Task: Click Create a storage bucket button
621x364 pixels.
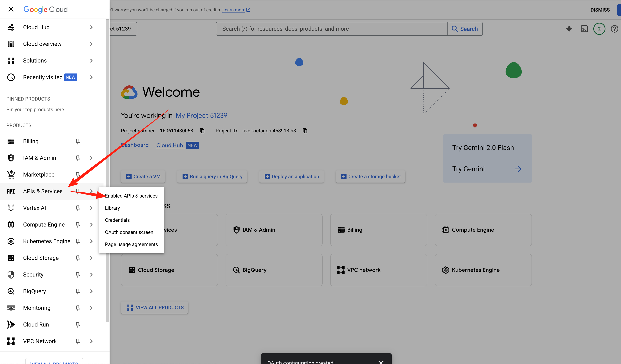Action: click(371, 177)
